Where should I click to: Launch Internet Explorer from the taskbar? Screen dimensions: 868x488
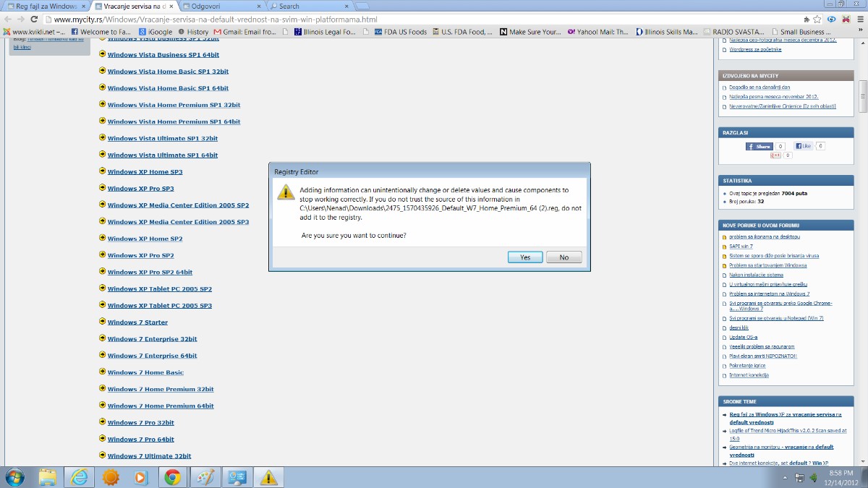[x=80, y=477]
